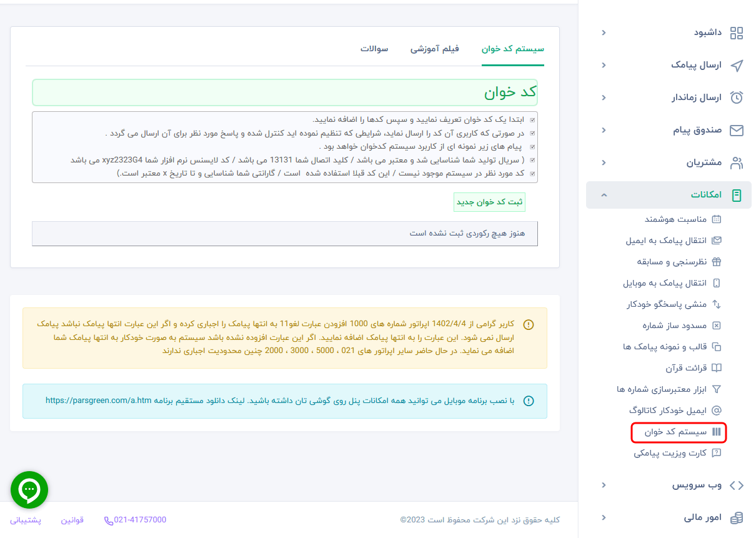Switch to the فیلم آموزشی tab
The width and height of the screenshot is (756, 538).
click(434, 49)
